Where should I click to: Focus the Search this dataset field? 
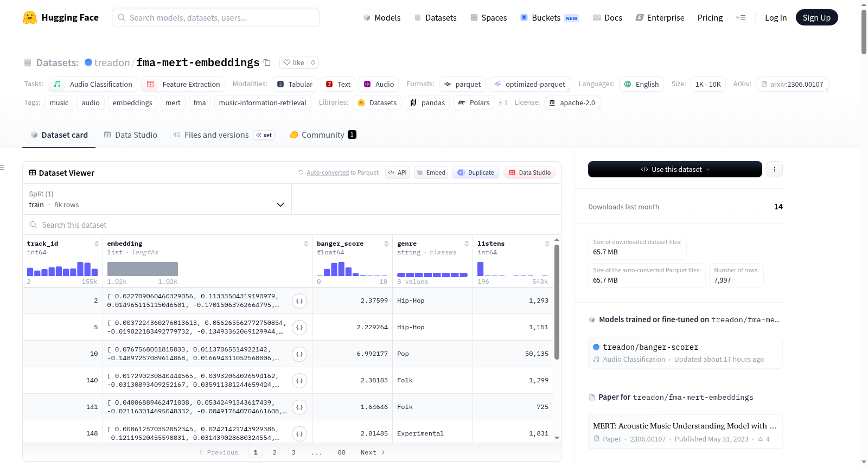[x=292, y=225]
